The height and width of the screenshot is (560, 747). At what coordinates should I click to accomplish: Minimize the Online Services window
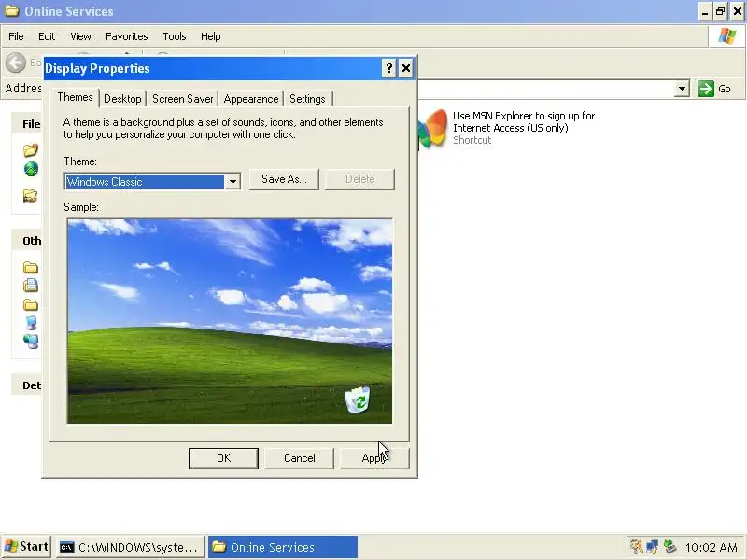(x=705, y=11)
